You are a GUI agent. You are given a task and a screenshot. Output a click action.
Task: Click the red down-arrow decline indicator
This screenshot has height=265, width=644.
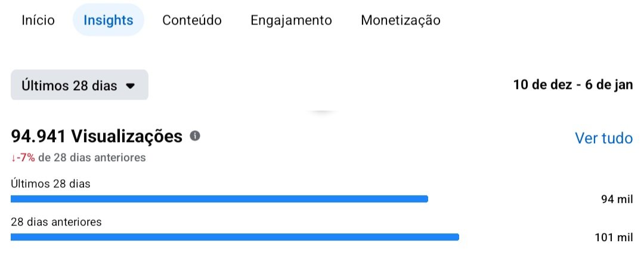14,158
